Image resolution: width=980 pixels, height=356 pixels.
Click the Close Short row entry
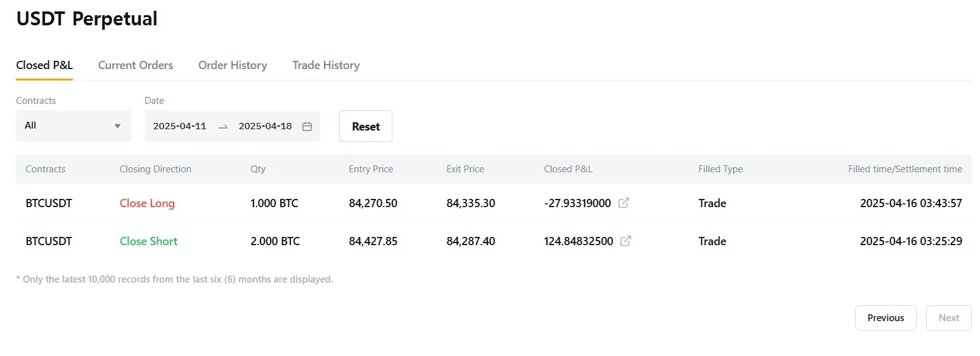(149, 241)
